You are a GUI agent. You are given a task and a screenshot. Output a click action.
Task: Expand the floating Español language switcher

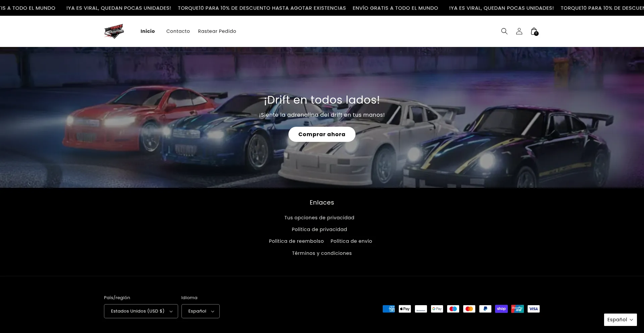[x=620, y=320]
